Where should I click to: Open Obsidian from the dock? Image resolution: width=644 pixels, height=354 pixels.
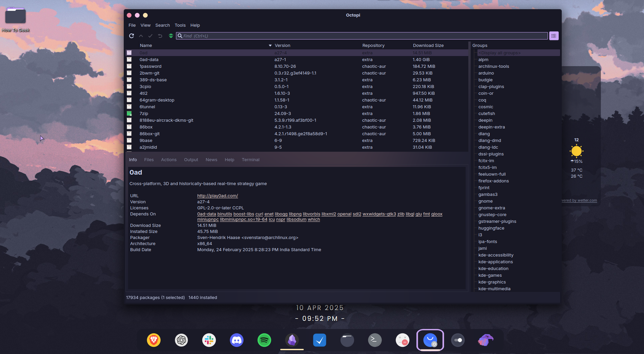coord(292,340)
